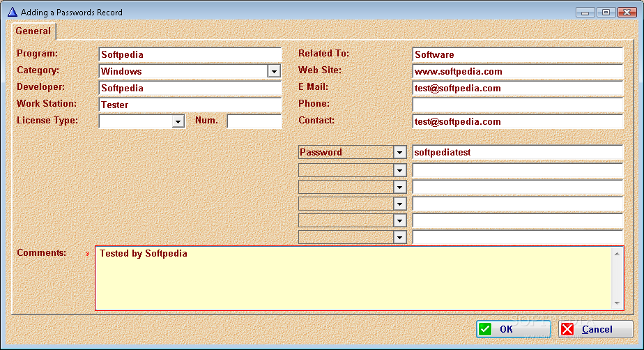Click the first empty value field below softpediatest
This screenshot has width=644, height=350.
pos(517,170)
